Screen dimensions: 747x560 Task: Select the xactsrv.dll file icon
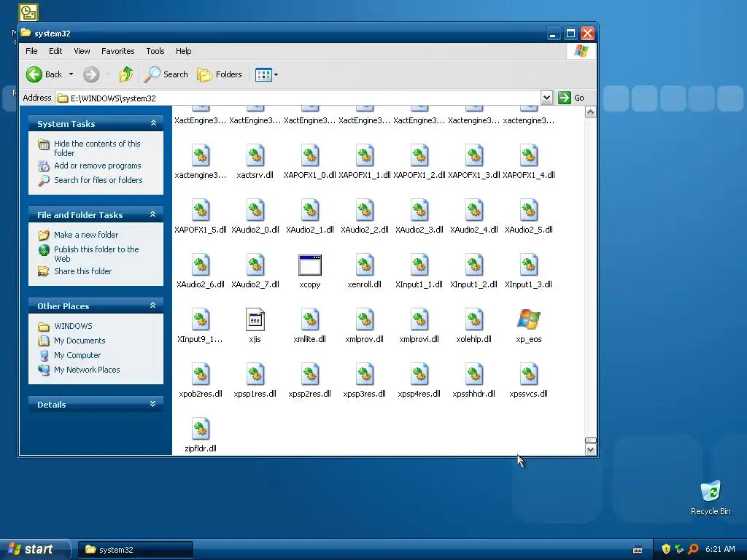pyautogui.click(x=255, y=156)
